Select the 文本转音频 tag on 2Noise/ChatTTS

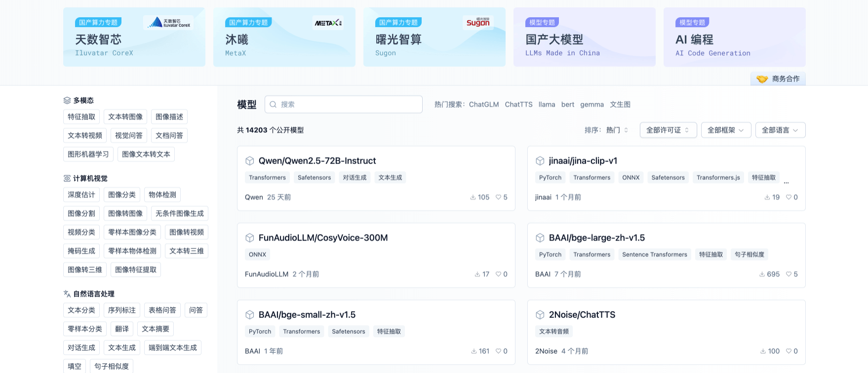click(554, 332)
